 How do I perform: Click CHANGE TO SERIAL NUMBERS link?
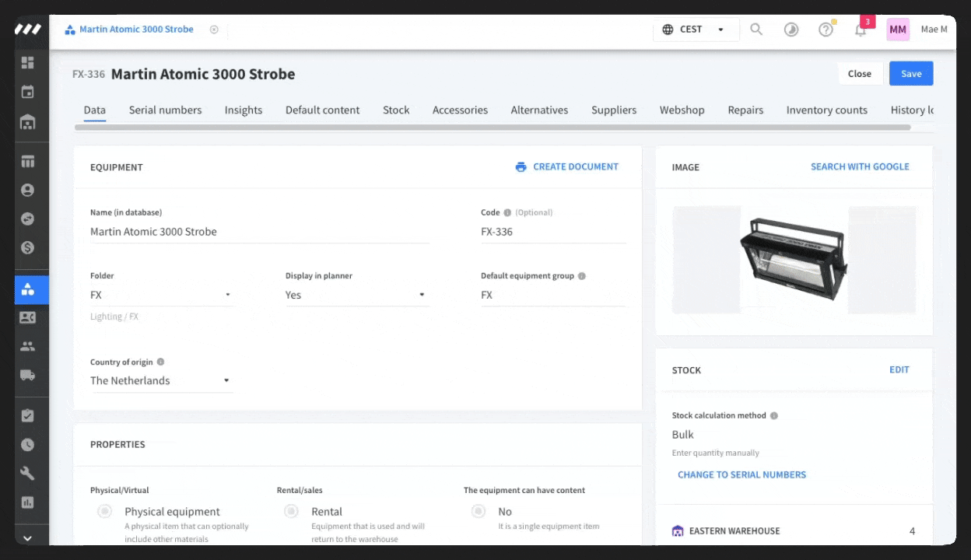point(741,474)
